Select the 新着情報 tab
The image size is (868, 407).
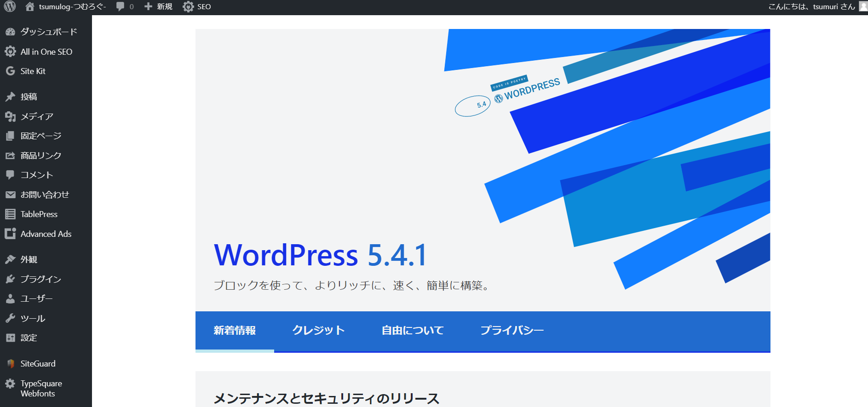[235, 331]
